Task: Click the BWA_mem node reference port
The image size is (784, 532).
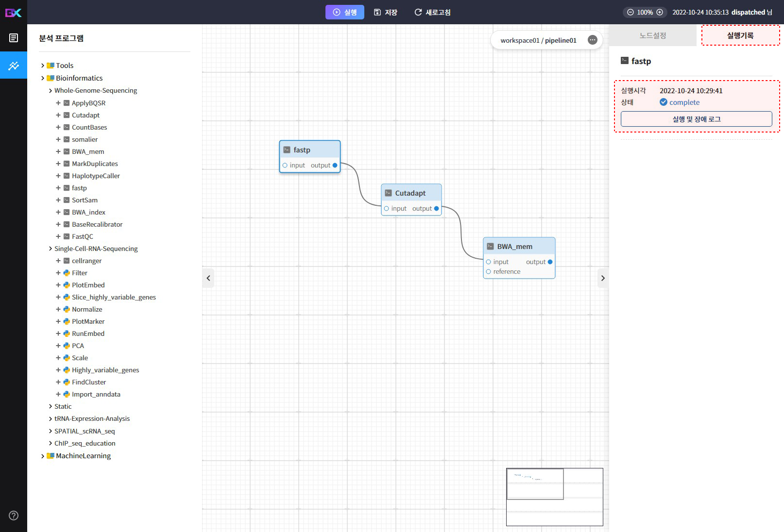Action: click(x=489, y=272)
